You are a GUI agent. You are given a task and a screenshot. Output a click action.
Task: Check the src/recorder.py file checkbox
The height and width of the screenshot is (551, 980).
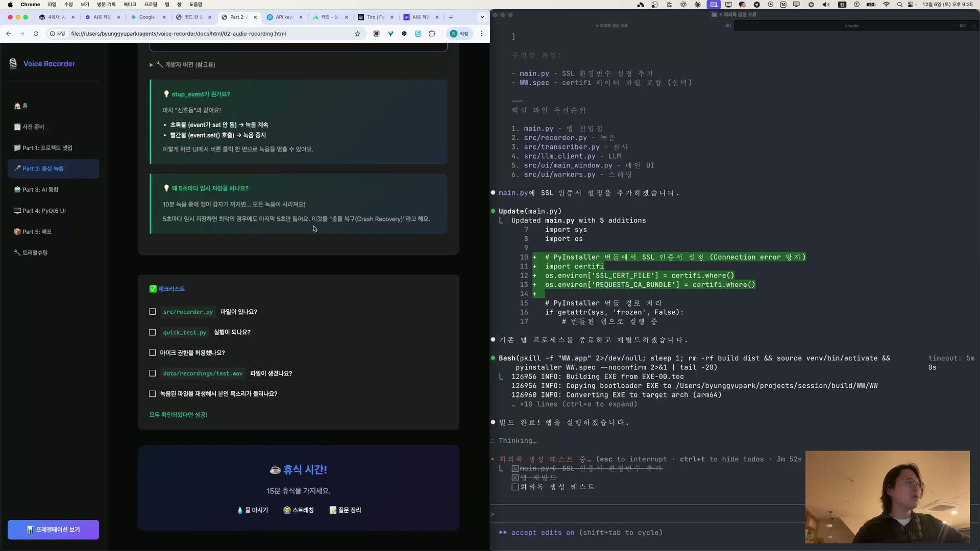click(x=152, y=312)
